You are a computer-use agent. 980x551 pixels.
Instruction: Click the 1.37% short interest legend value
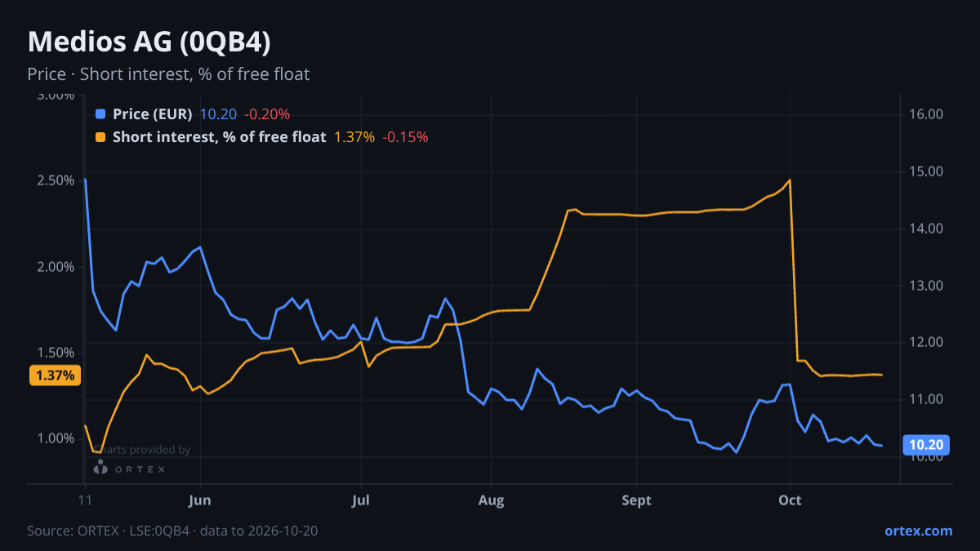pyautogui.click(x=354, y=137)
